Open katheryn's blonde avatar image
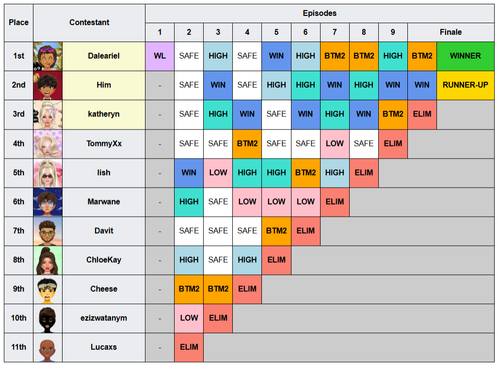The width and height of the screenshot is (500, 367). click(48, 114)
